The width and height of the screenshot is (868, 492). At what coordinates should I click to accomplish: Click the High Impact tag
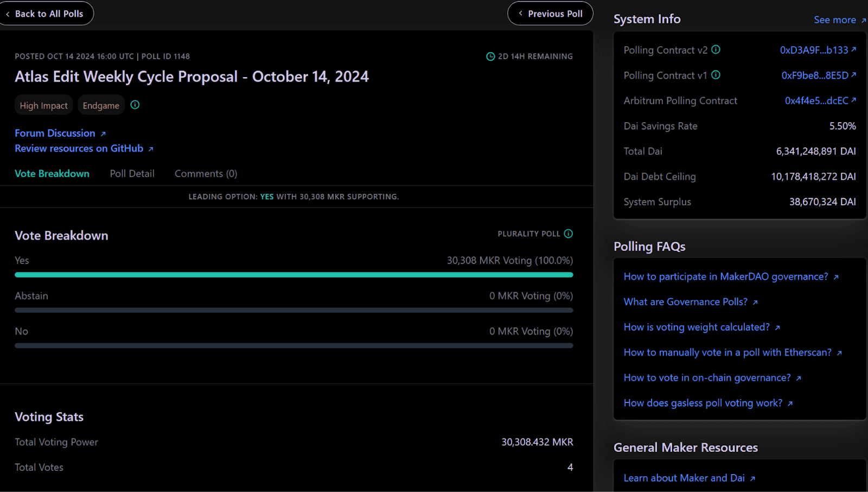[x=44, y=105]
